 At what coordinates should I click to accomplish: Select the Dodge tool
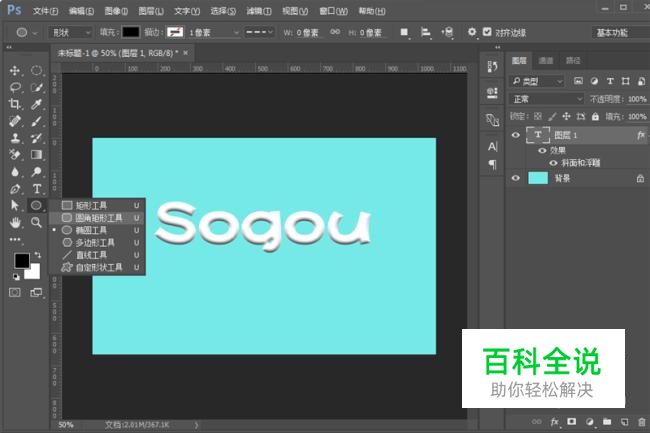click(x=36, y=172)
